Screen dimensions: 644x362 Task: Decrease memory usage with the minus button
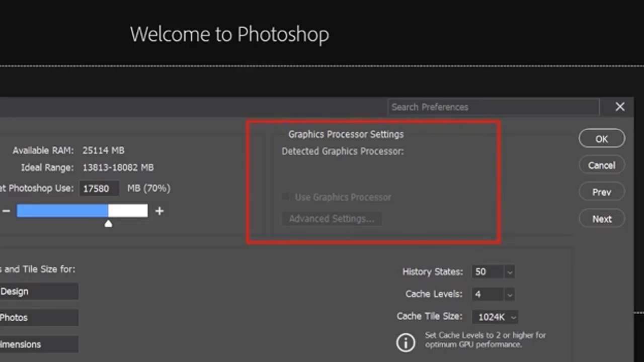(6, 211)
